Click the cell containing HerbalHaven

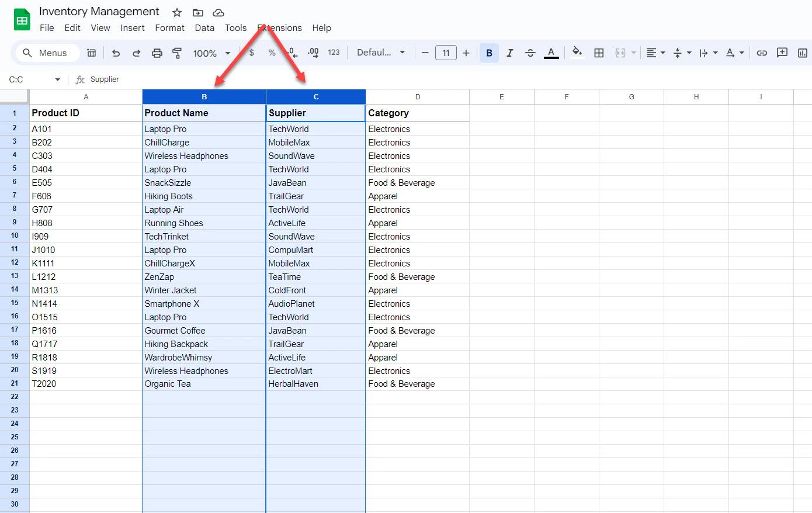316,384
